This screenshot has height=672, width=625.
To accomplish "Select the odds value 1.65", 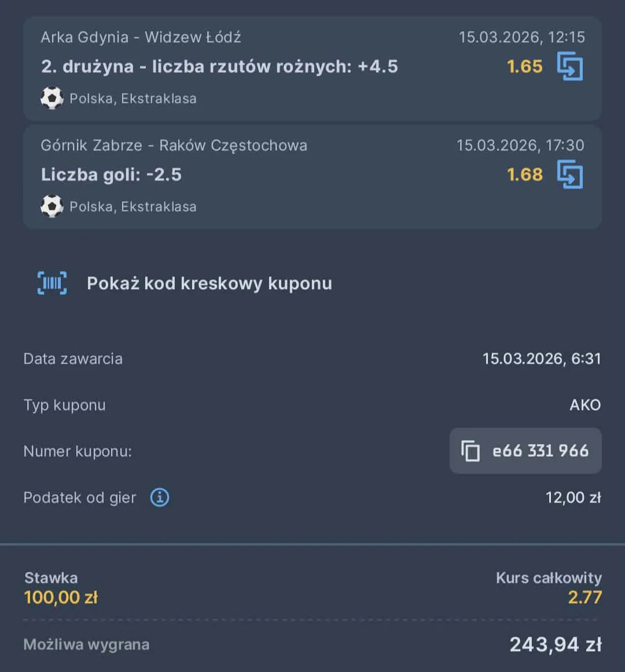I will tap(524, 66).
